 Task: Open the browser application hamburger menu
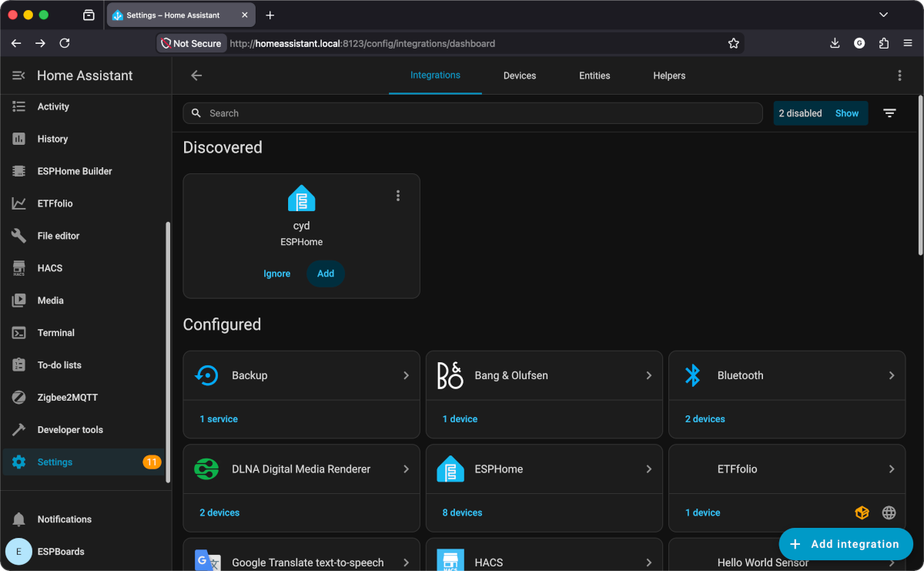click(908, 43)
